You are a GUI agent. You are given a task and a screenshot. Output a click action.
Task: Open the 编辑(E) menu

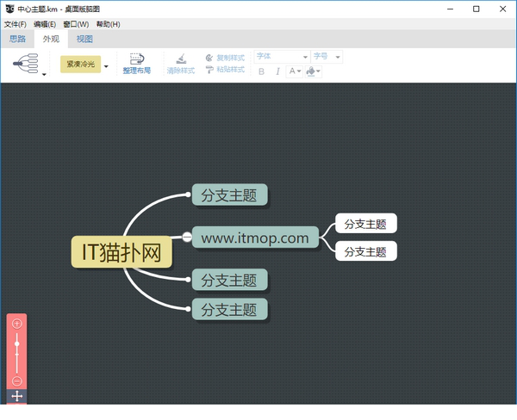pos(45,24)
